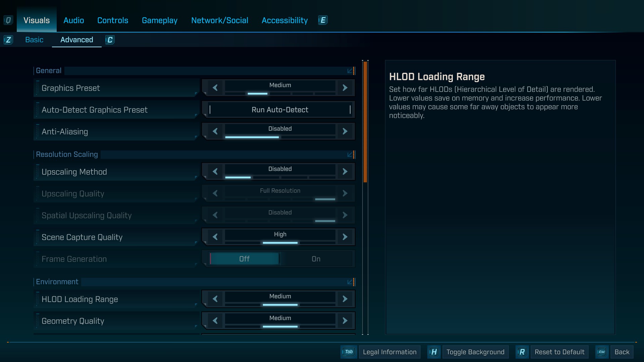Viewport: 644px width, 362px height.
Task: Click right arrow for Upscaling Method
Action: pos(345,172)
